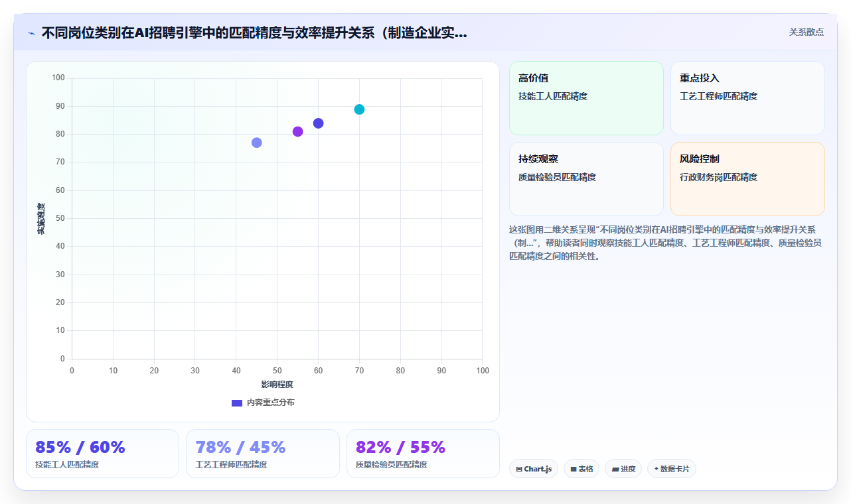Click the description paragraph below quadrant cards
Screen dimensions: 851x504
[666, 243]
